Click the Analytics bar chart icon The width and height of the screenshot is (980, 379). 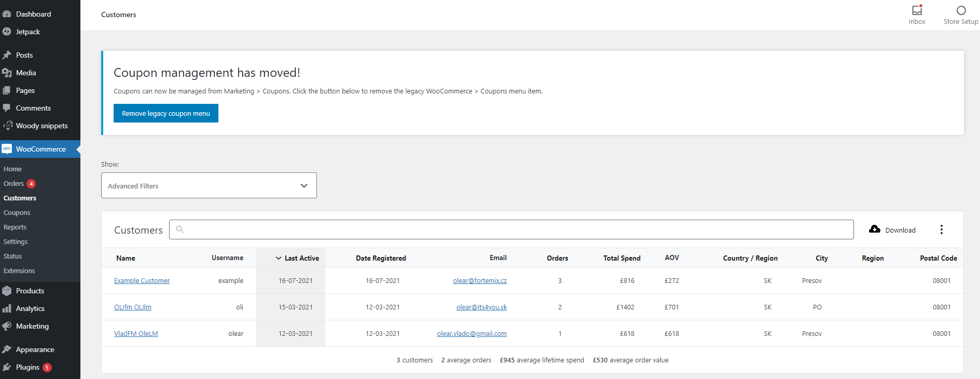click(x=7, y=308)
